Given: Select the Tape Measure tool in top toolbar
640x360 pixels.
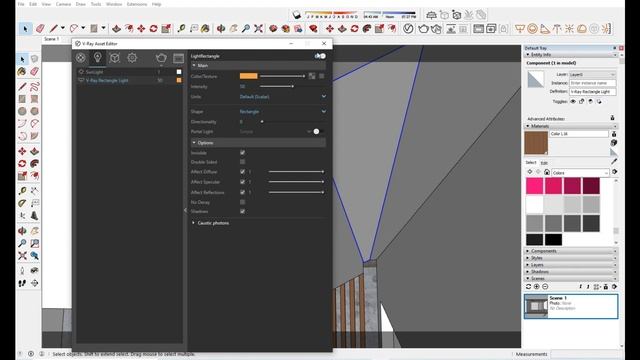Looking at the screenshot, I should pyautogui.click(x=181, y=29).
